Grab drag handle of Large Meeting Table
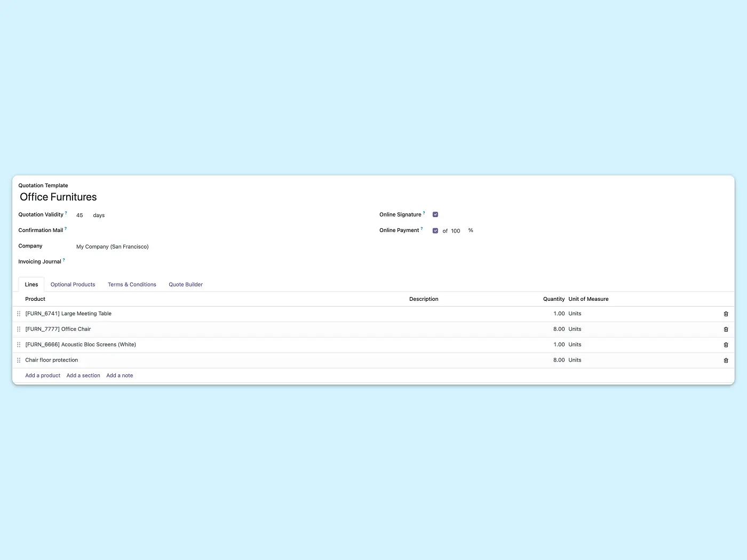Screen dimensions: 747x560 [19, 314]
